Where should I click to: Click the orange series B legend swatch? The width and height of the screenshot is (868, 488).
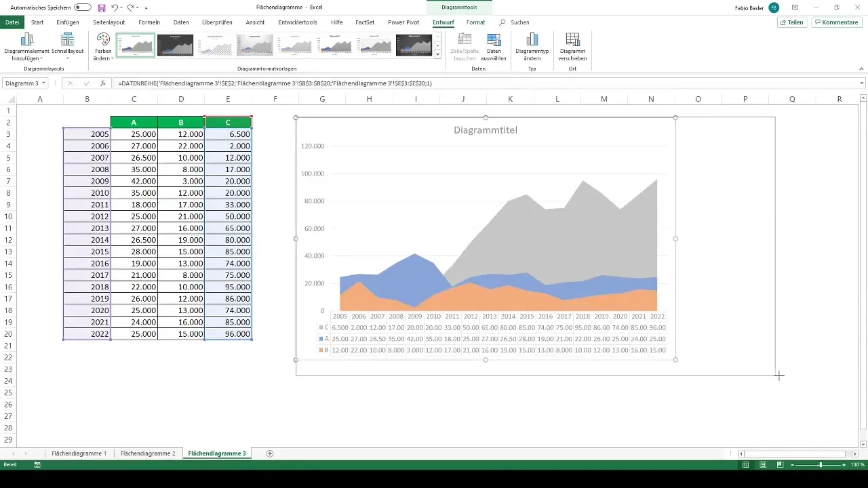pos(320,350)
